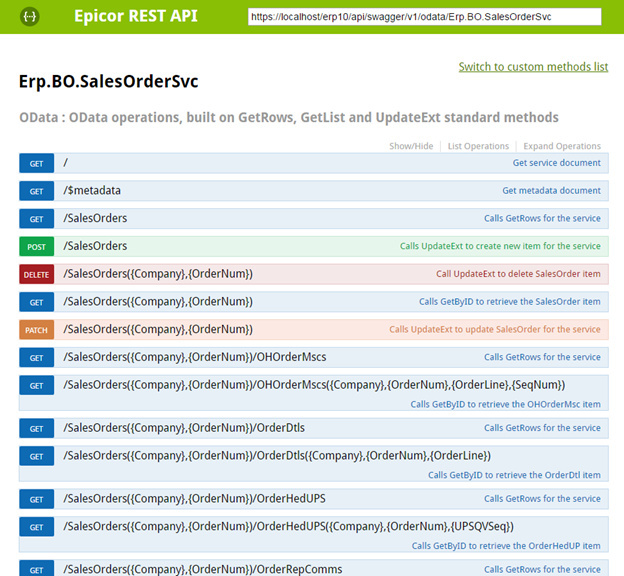Expand the /OHOrderMscs GetRows endpoint path

tap(195, 357)
